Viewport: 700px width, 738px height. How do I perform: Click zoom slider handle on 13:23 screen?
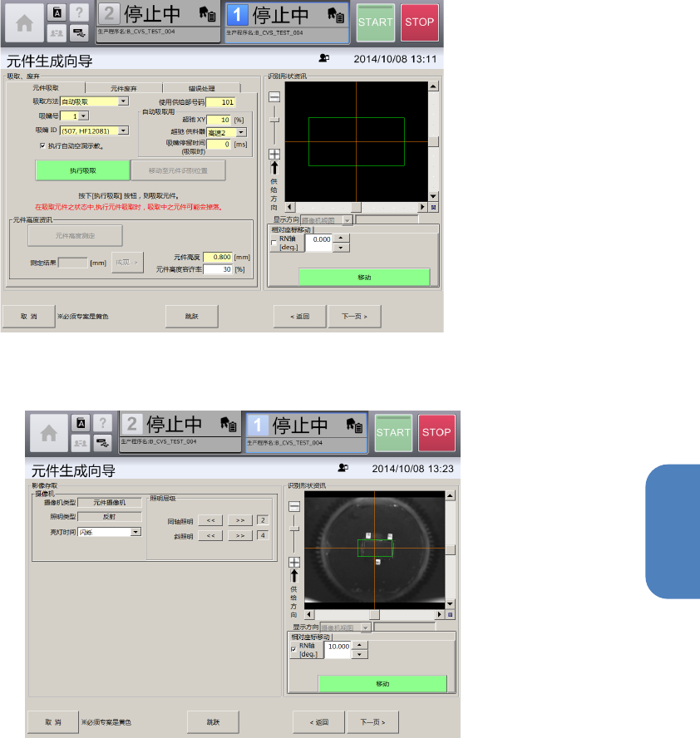[294, 529]
